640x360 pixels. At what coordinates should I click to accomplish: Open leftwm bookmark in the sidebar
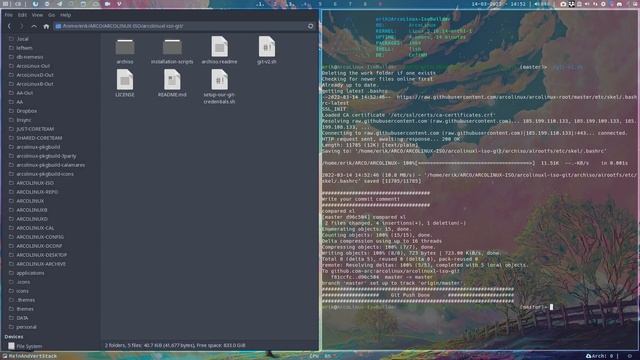pyautogui.click(x=24, y=48)
